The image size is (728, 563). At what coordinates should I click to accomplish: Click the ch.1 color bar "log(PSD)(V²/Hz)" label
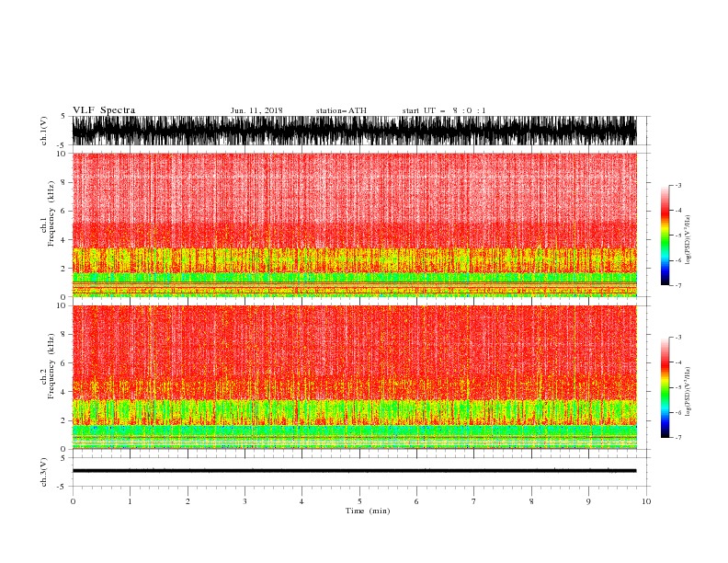pos(688,240)
